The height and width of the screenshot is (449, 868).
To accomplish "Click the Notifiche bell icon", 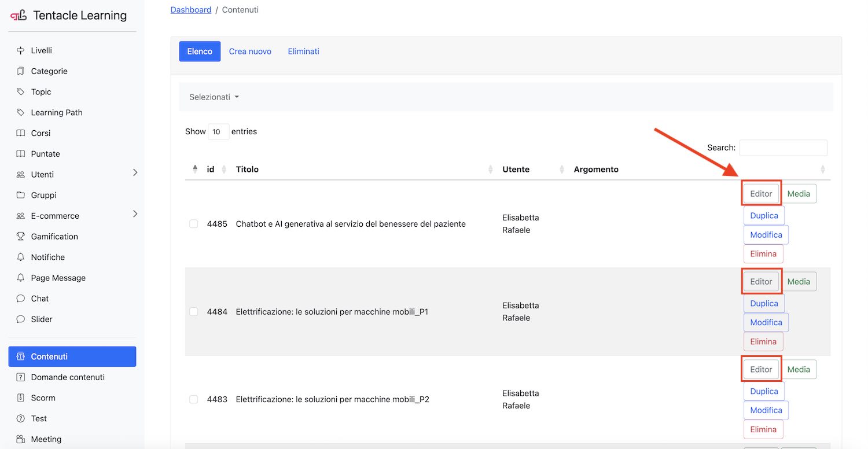I will point(21,257).
